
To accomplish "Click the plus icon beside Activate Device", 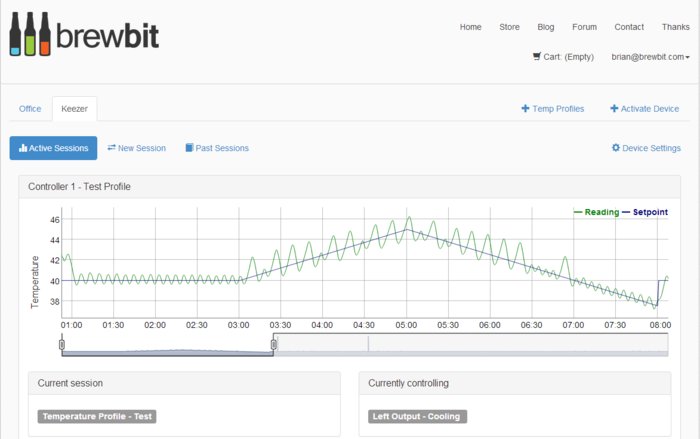I will click(x=614, y=109).
